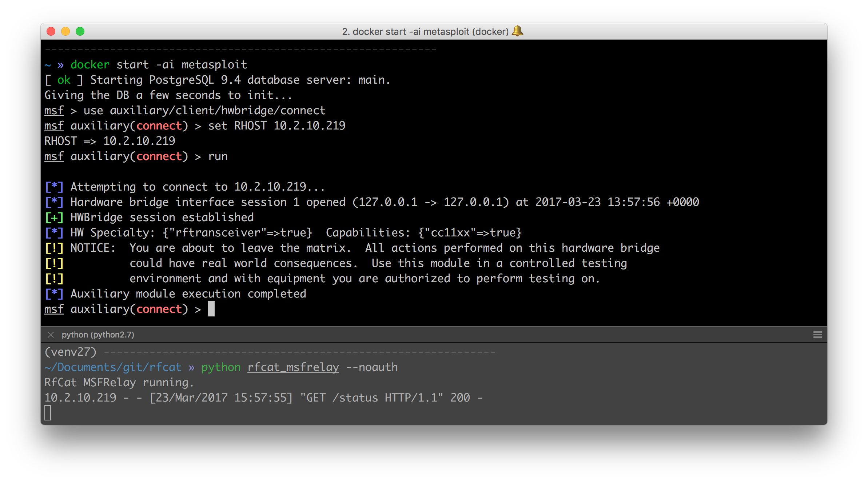Click the docker start window title text
The image size is (868, 483).
click(x=425, y=32)
